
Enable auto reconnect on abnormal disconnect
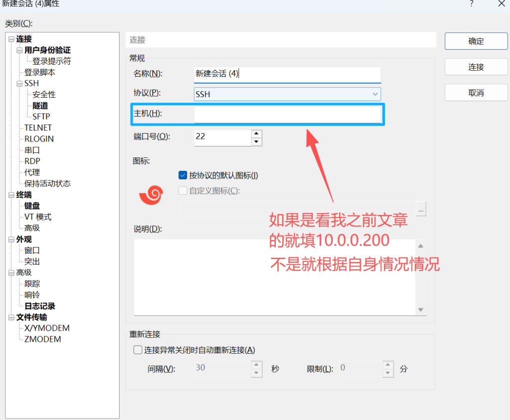click(x=138, y=350)
